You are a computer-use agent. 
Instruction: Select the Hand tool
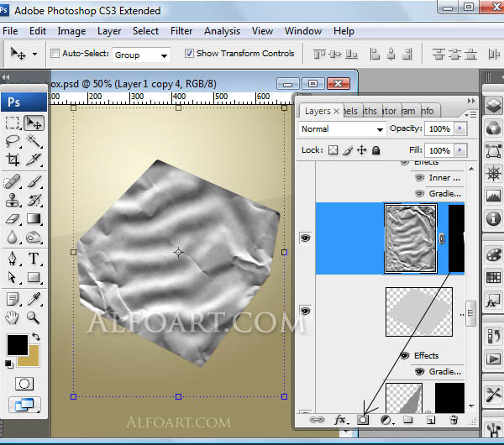click(13, 317)
